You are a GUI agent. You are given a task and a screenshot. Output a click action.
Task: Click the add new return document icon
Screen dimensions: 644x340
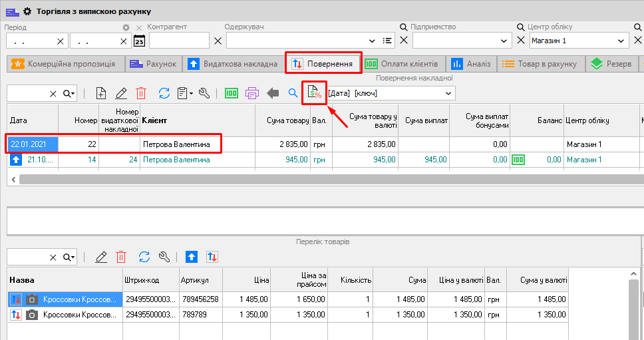point(101,93)
